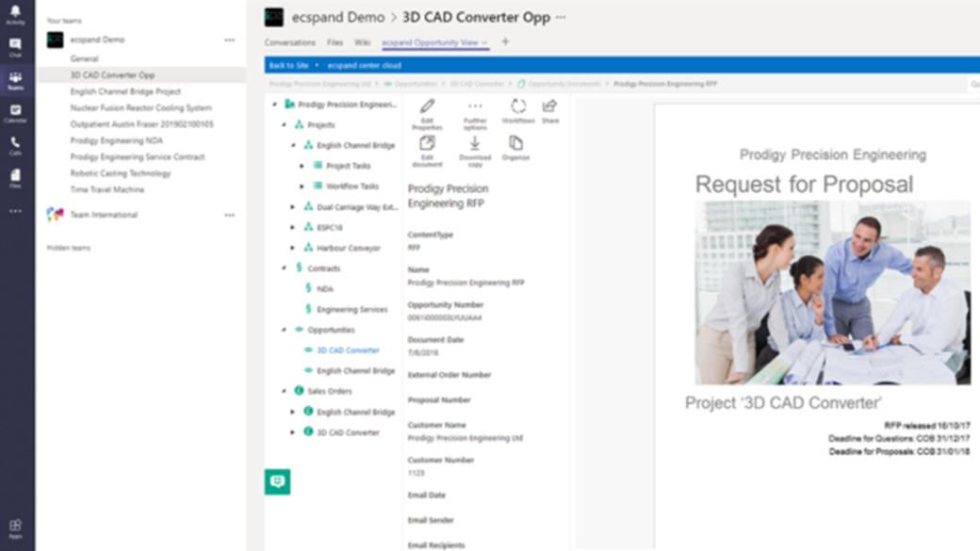Image resolution: width=980 pixels, height=551 pixels.
Task: Expand English Channel Bridge under Sales Orders
Action: 292,413
